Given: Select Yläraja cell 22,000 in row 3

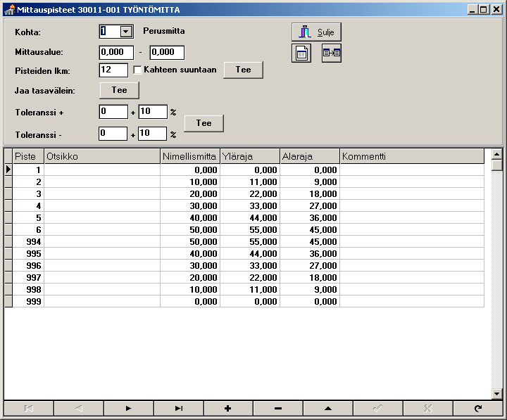Looking at the screenshot, I should pos(250,194).
